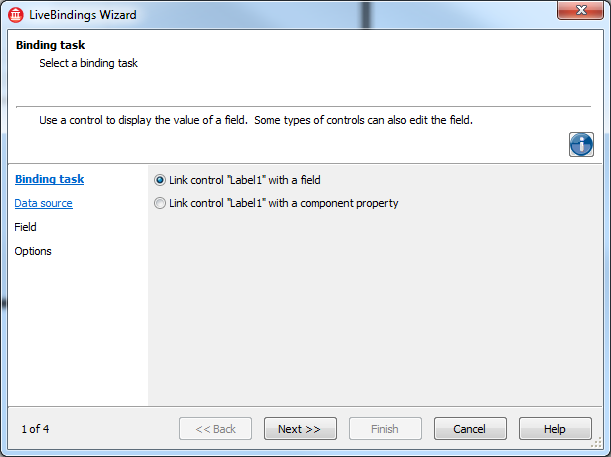Click the Finish button

pyautogui.click(x=385, y=429)
